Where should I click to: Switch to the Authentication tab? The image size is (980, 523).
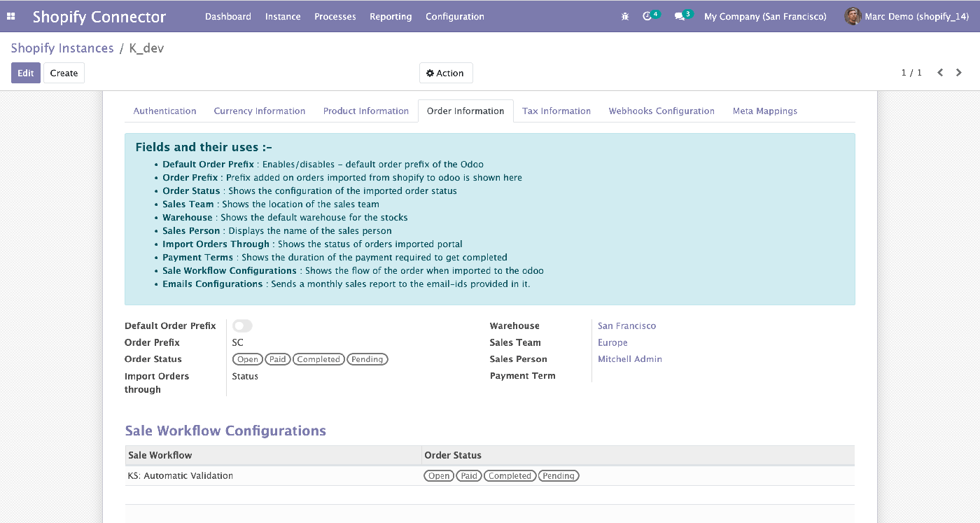click(x=164, y=111)
